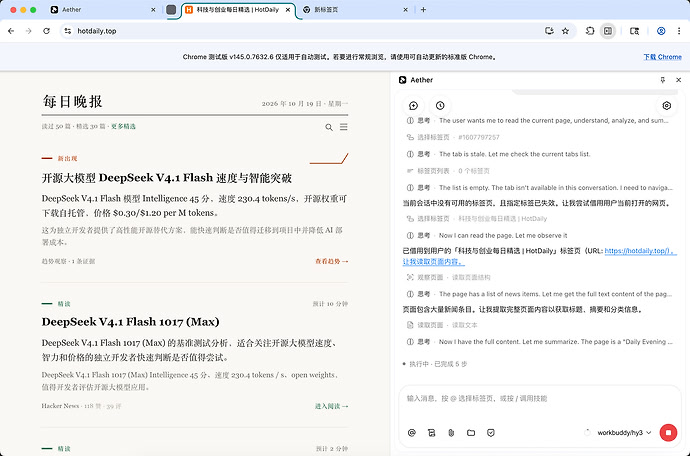Open headline 开源大模型 DeepSeek V4.1 Flash 速度与智能突破
This screenshot has height=456, width=690.
pos(167,178)
